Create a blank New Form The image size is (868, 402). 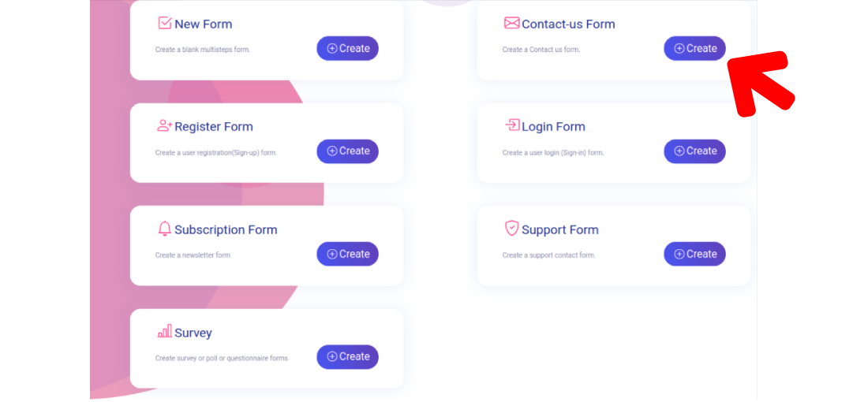pyautogui.click(x=347, y=48)
